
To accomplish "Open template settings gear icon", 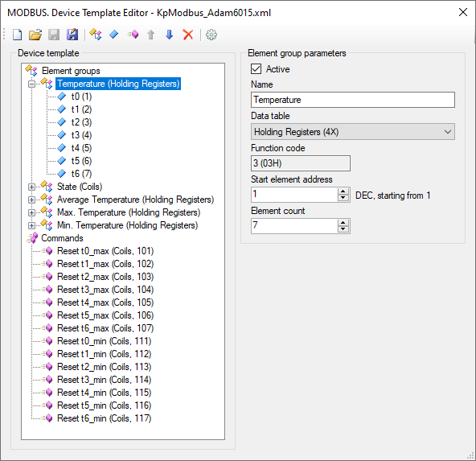I will [x=211, y=35].
